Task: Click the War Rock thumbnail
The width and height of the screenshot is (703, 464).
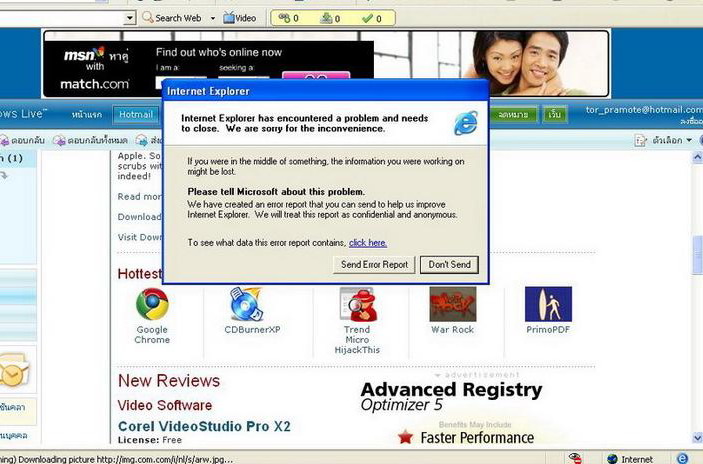Action: pos(453,304)
